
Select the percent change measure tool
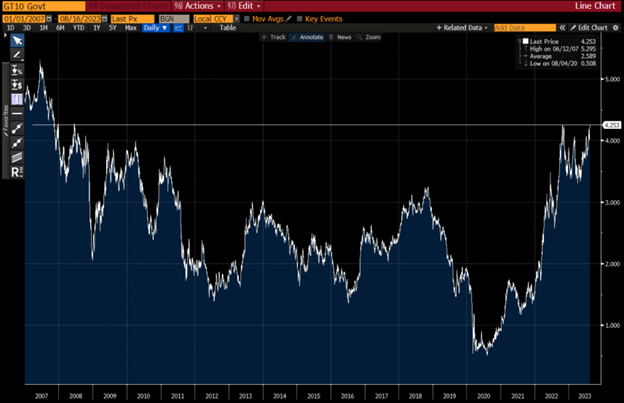pyautogui.click(x=17, y=70)
